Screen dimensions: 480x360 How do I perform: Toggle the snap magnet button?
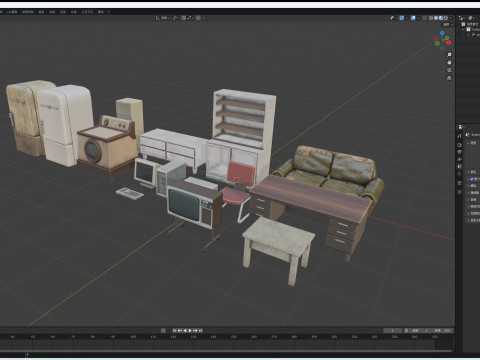[184, 18]
